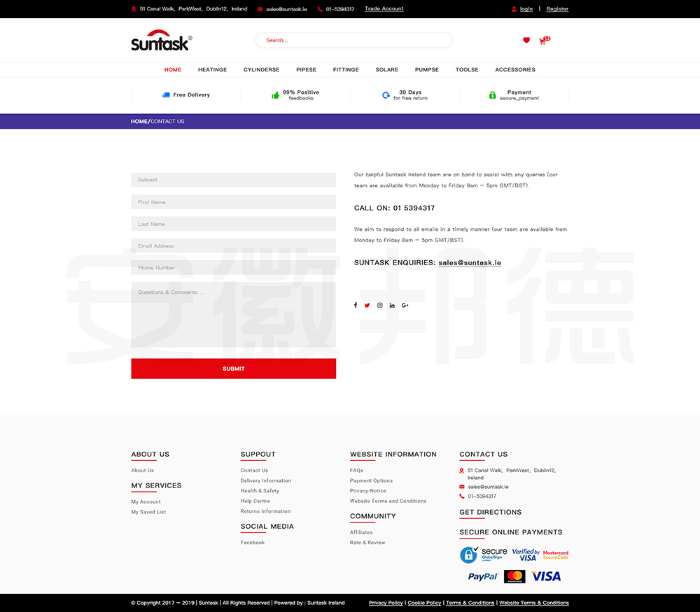Image resolution: width=700 pixels, height=612 pixels.
Task: Click the Google Plus icon
Action: tap(405, 305)
